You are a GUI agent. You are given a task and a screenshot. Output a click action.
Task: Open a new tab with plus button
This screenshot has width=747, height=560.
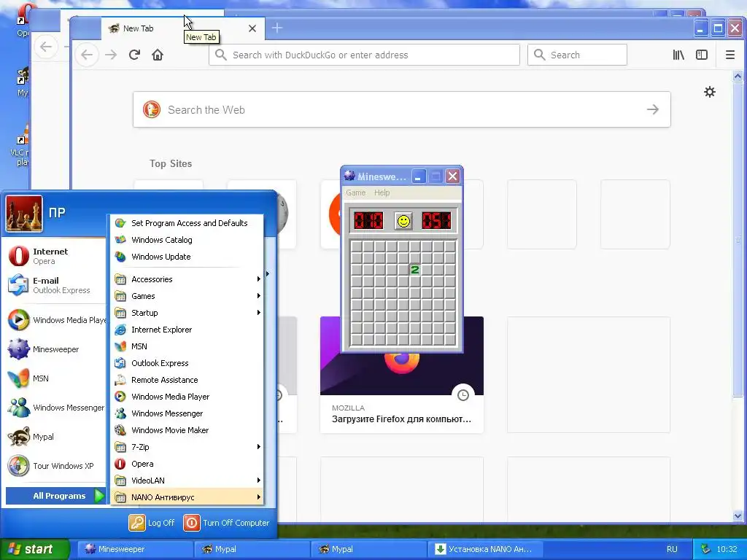[276, 28]
